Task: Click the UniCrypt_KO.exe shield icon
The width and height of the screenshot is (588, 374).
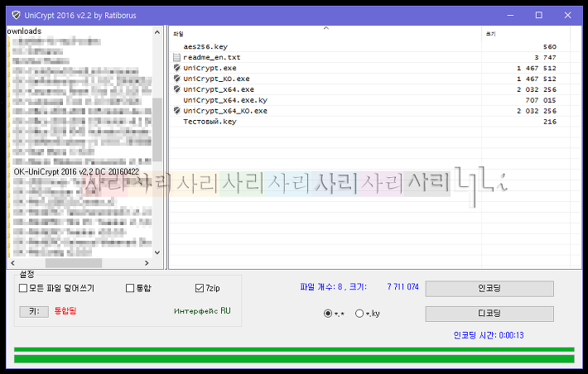Action: click(177, 79)
